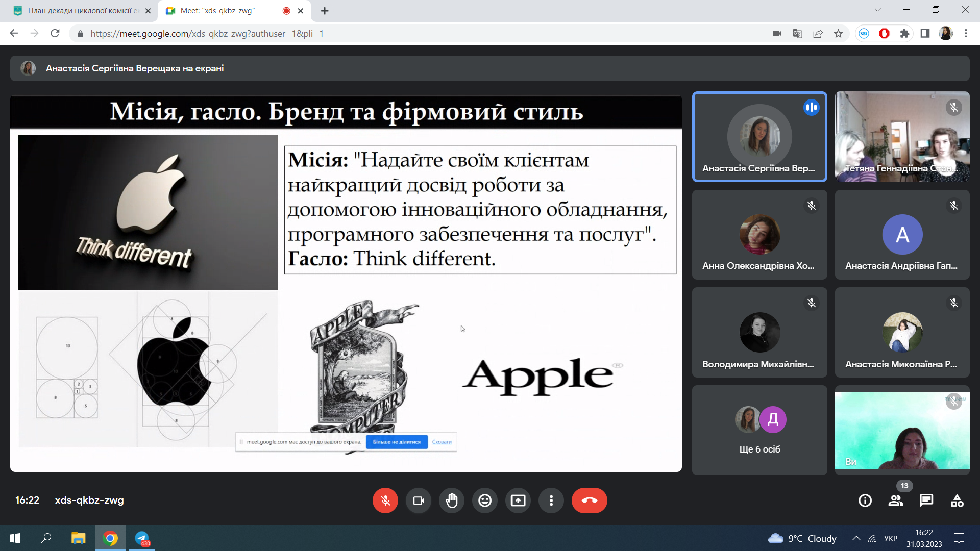Open the weather widget 9°C Cloudy

click(802, 538)
